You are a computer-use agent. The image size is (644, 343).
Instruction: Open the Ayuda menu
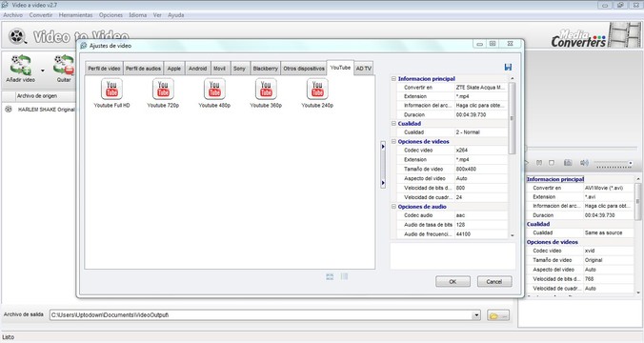click(x=176, y=15)
